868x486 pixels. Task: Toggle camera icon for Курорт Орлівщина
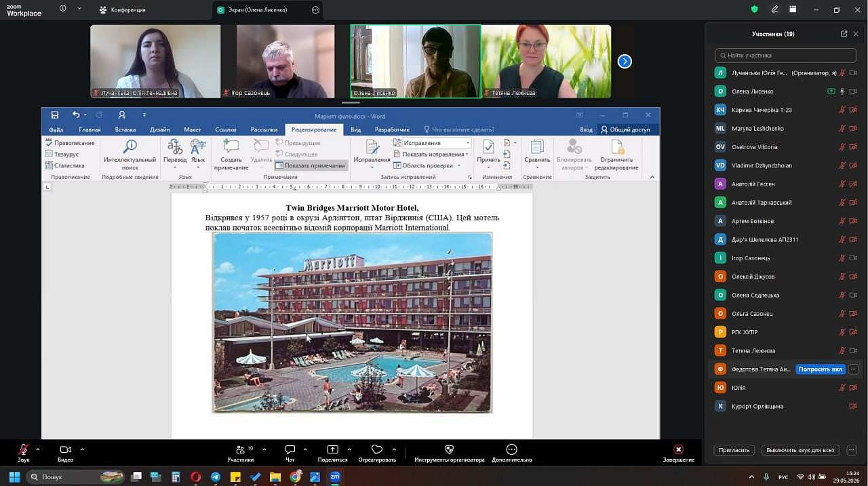pos(853,406)
